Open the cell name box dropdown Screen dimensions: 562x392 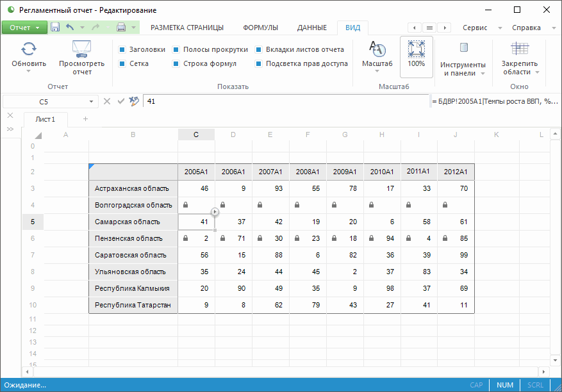(x=92, y=101)
